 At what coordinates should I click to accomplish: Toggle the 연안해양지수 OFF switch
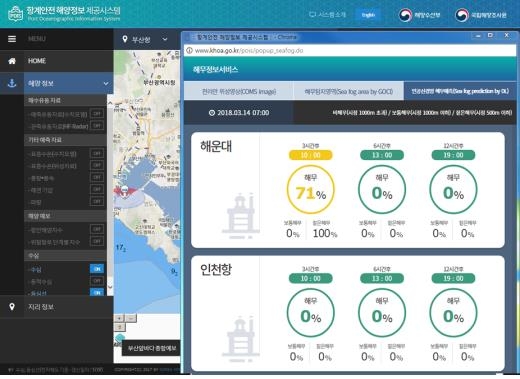[x=97, y=229]
